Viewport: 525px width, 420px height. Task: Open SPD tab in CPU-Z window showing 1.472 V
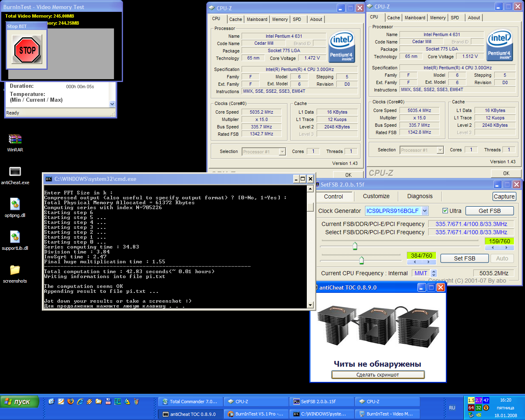(x=297, y=19)
